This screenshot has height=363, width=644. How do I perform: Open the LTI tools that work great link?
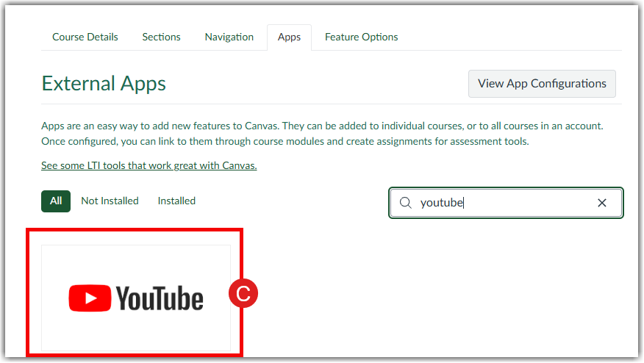(149, 165)
